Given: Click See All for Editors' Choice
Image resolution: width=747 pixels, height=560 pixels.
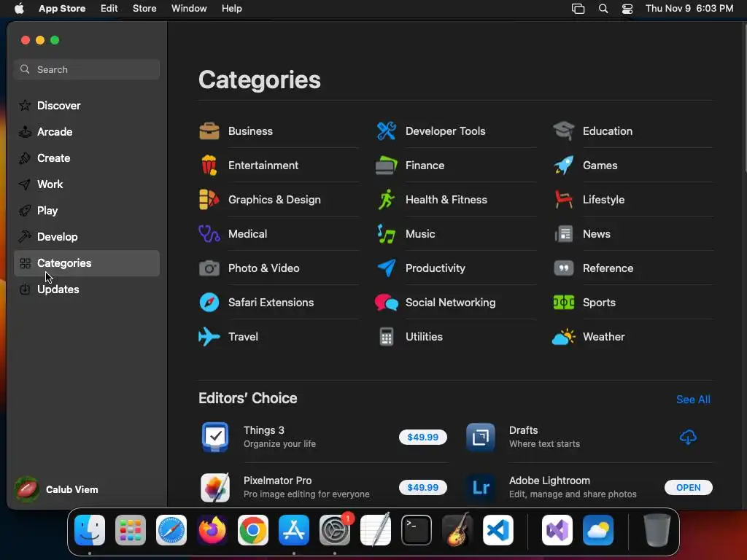Looking at the screenshot, I should pos(693,400).
